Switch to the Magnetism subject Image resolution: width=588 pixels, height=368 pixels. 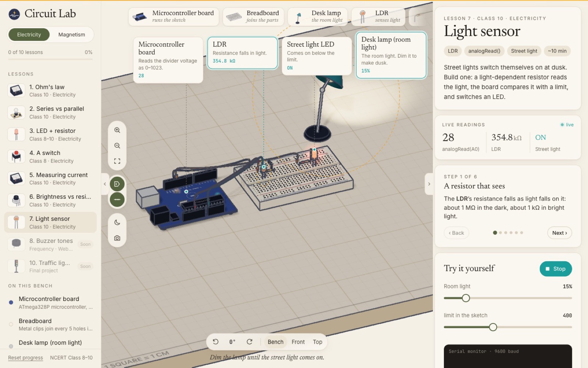click(x=72, y=35)
